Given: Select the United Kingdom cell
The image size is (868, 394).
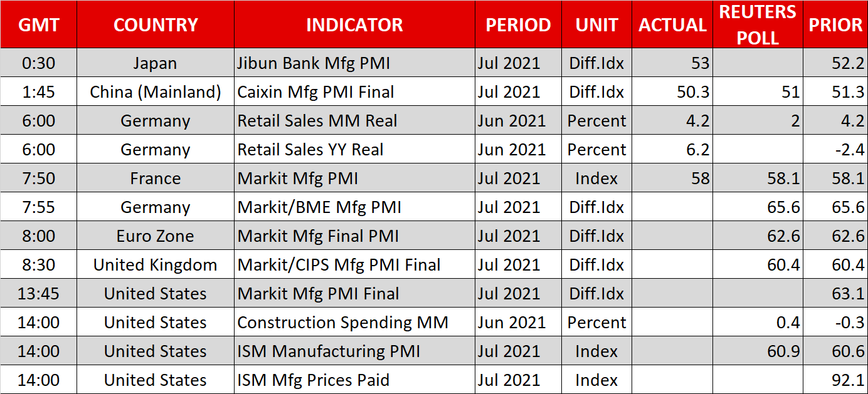Looking at the screenshot, I should pyautogui.click(x=156, y=265).
